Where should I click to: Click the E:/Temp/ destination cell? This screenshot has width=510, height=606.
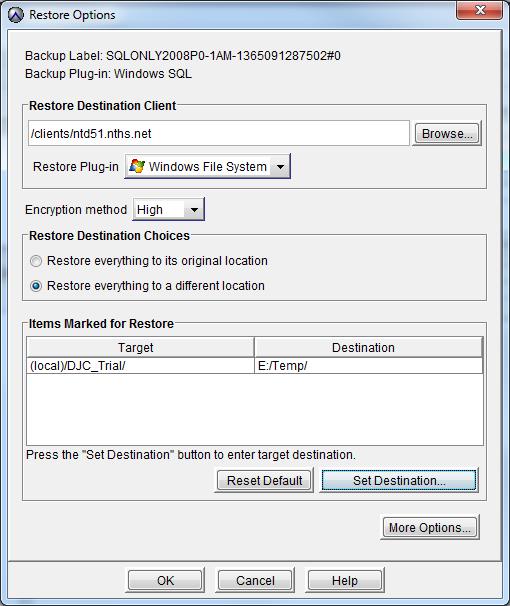click(x=369, y=366)
